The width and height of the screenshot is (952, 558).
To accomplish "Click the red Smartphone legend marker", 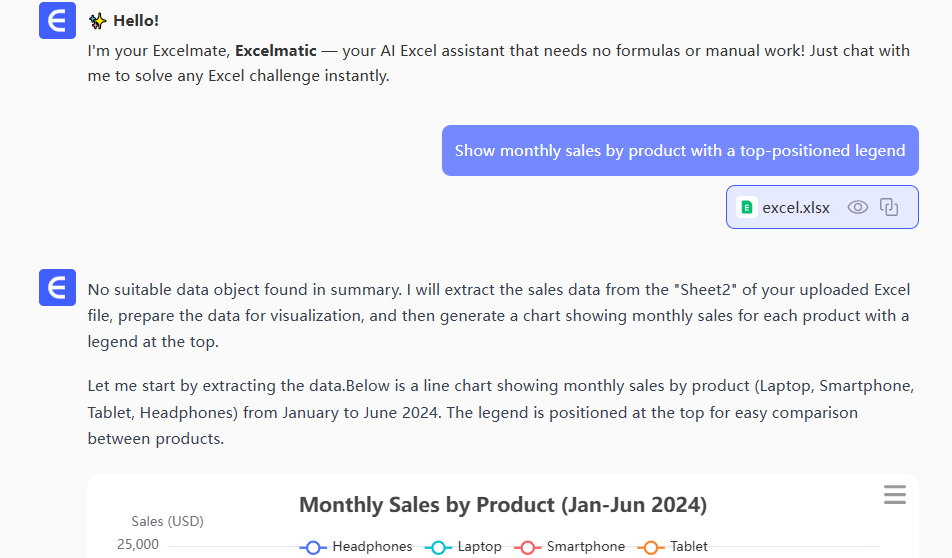I will (527, 547).
